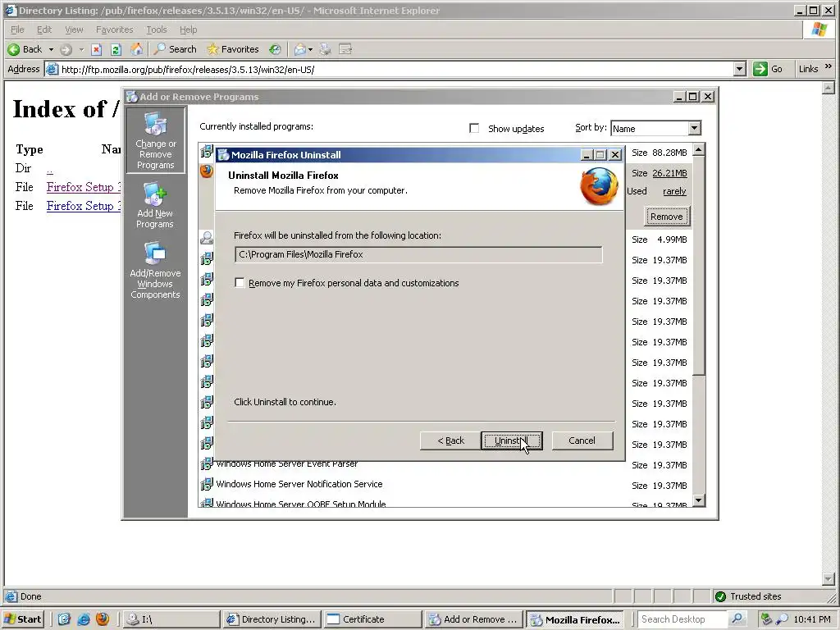The height and width of the screenshot is (630, 840).
Task: Click Show Desktop quick launch icon
Action: pyautogui.click(x=64, y=619)
